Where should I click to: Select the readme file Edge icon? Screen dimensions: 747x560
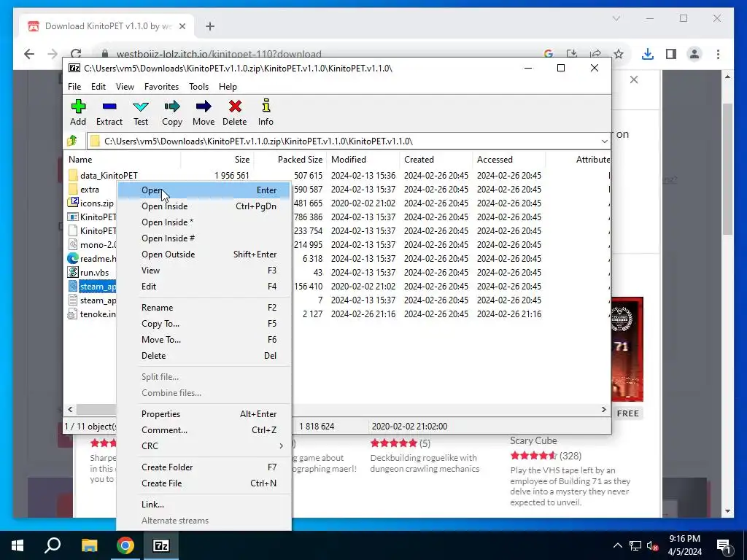[73, 259]
